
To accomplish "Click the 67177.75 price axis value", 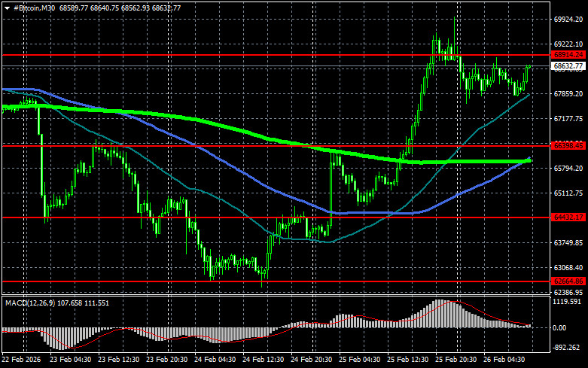I will coord(568,118).
